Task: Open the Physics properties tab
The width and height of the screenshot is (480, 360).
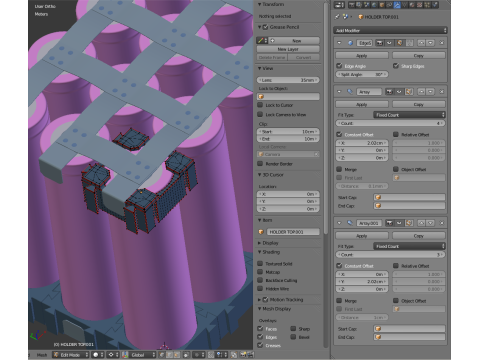Action: point(435,5)
